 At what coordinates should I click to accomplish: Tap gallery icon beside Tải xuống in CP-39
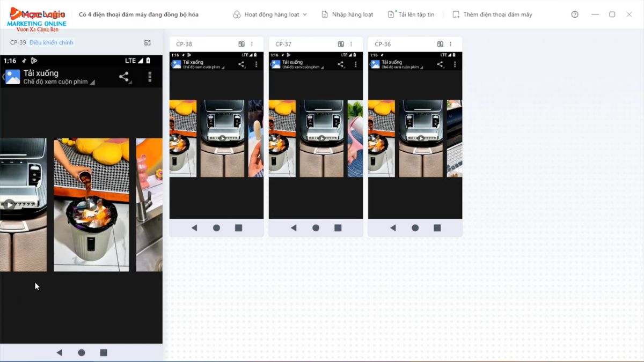[x=12, y=77]
